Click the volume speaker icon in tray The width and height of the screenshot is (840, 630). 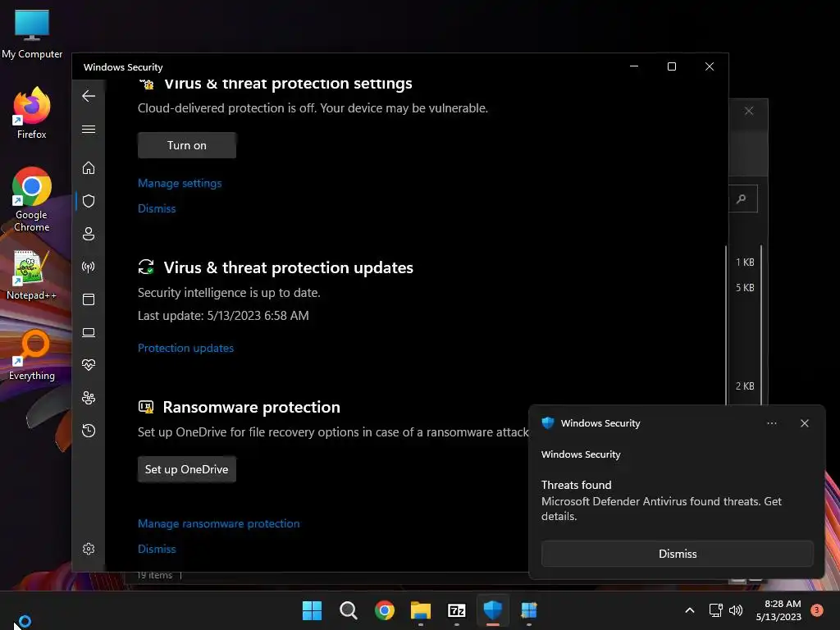tap(736, 610)
